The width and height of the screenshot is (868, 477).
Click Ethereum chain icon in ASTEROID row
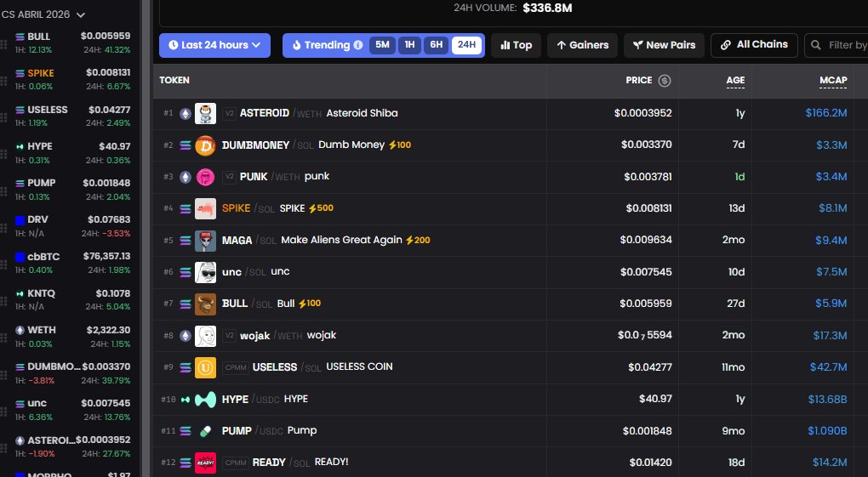point(186,113)
